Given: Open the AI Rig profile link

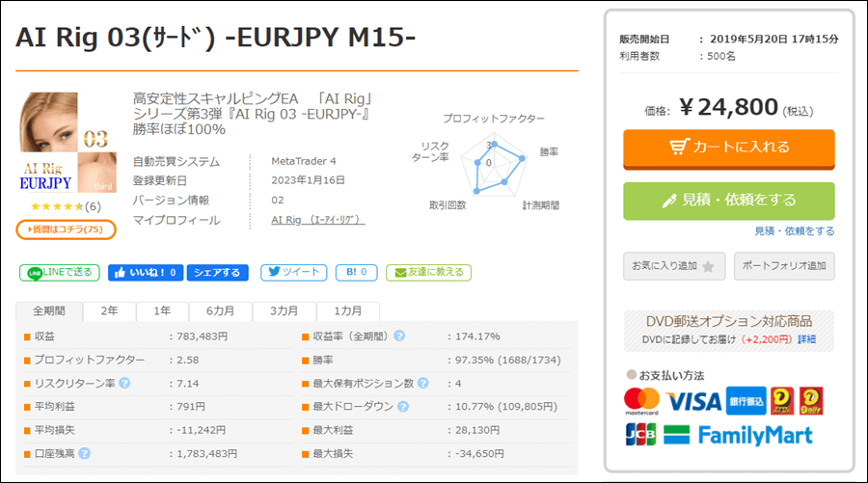Looking at the screenshot, I should pos(317,220).
